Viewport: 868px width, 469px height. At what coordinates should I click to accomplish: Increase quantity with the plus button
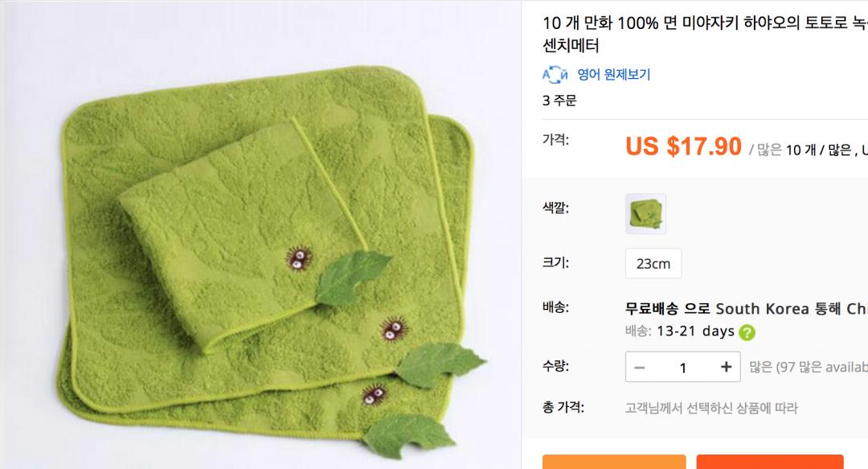coord(727,367)
